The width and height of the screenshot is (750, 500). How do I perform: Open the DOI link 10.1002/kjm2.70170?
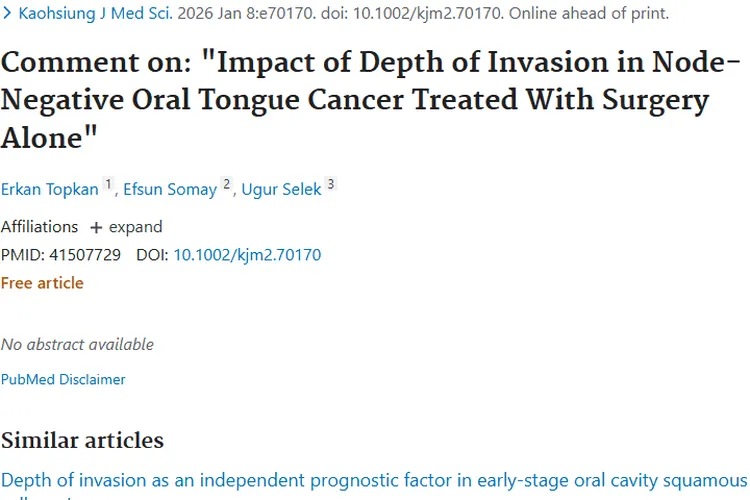(x=247, y=255)
